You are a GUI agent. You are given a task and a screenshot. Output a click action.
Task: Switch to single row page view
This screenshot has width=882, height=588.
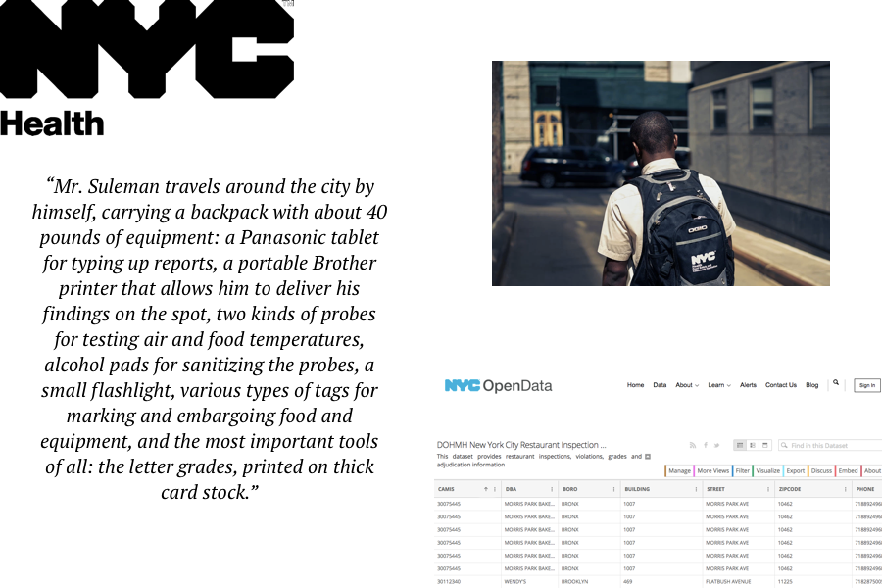click(765, 445)
